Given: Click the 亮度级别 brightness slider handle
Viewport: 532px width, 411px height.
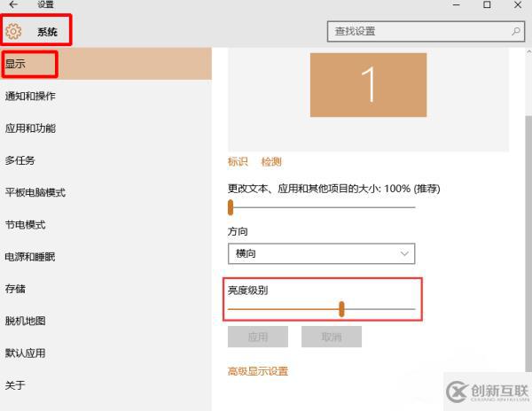Looking at the screenshot, I should (x=341, y=309).
